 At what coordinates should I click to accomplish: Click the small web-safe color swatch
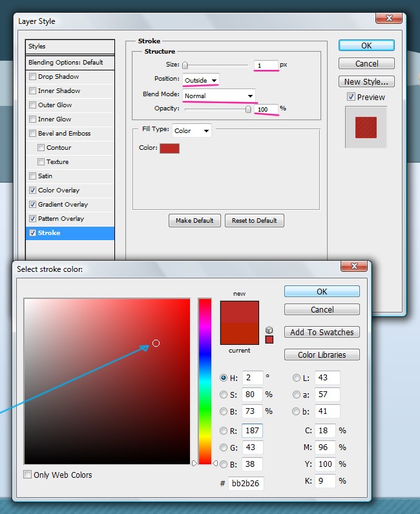coord(269,340)
